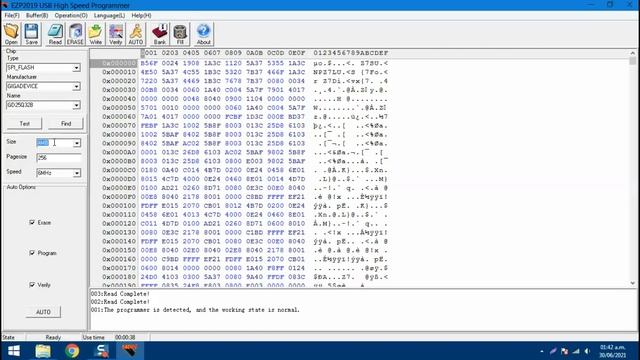Open the Help(H) menu
640x360 pixels.
pyautogui.click(x=141, y=16)
